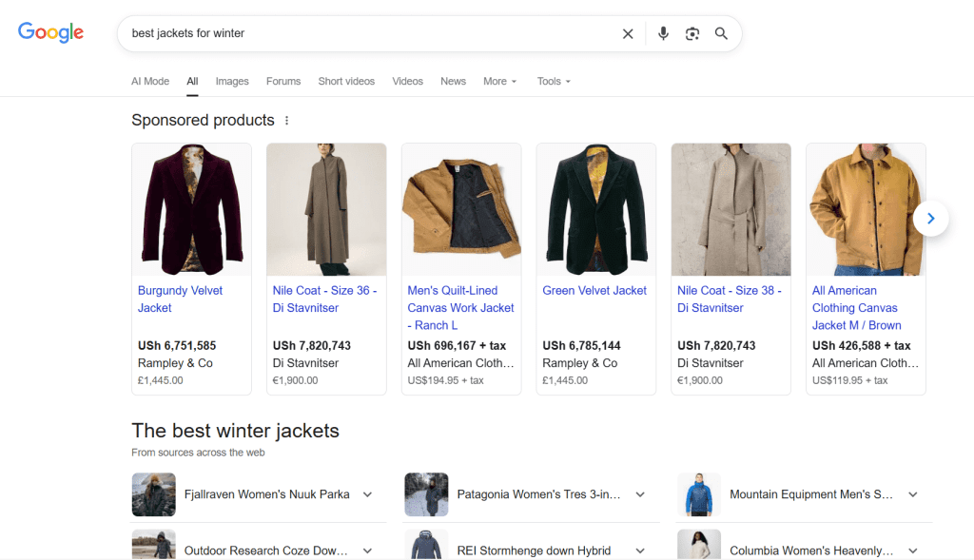This screenshot has width=974, height=560.
Task: Switch to Images tab
Action: tap(232, 82)
